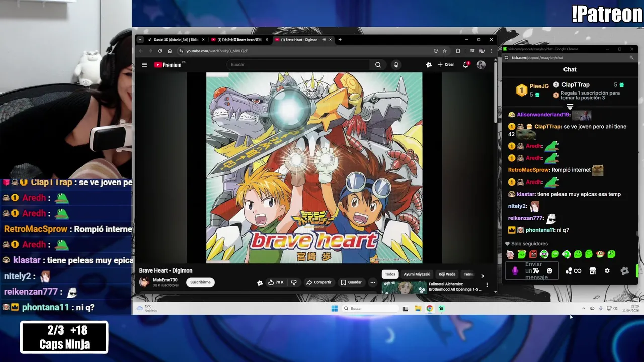Open the MahEmo730 channel name
644x362 pixels.
pyautogui.click(x=165, y=280)
